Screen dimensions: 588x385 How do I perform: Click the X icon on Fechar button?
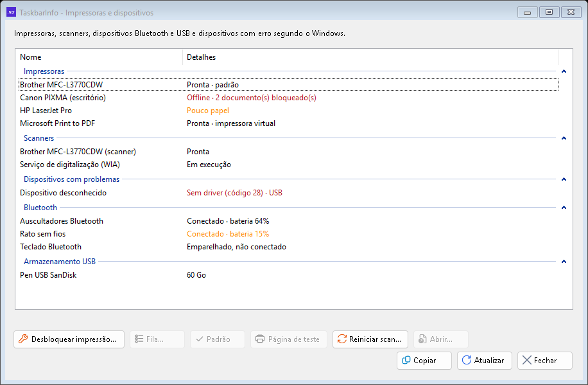point(527,360)
